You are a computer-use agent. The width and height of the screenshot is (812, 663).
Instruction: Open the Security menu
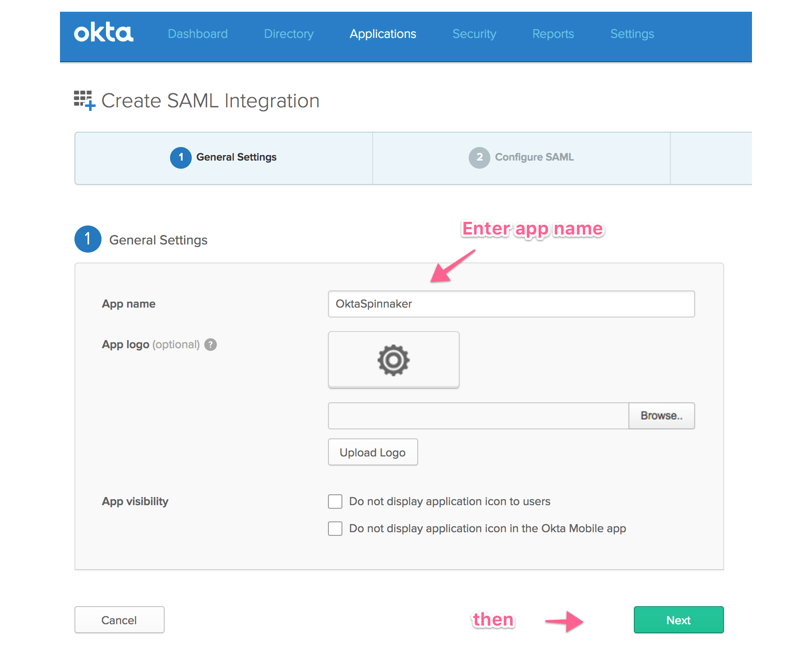click(x=474, y=34)
